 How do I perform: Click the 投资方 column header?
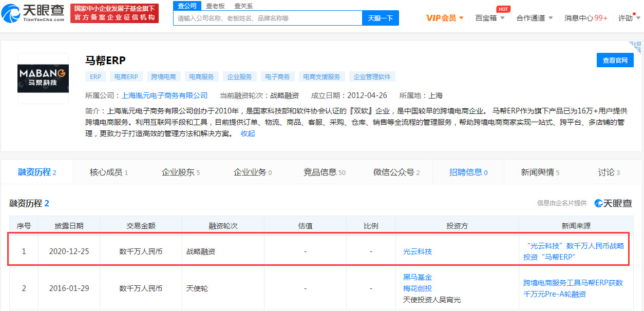[x=457, y=226]
